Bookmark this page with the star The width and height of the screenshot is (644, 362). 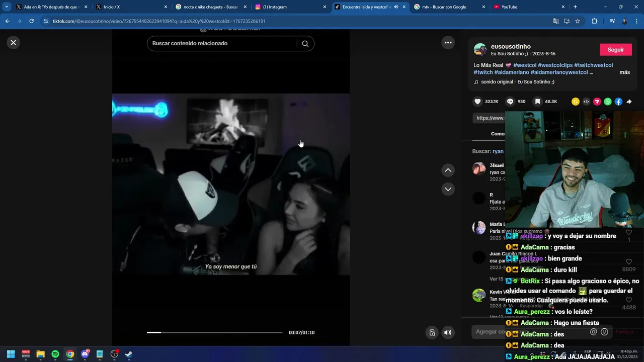(578, 21)
